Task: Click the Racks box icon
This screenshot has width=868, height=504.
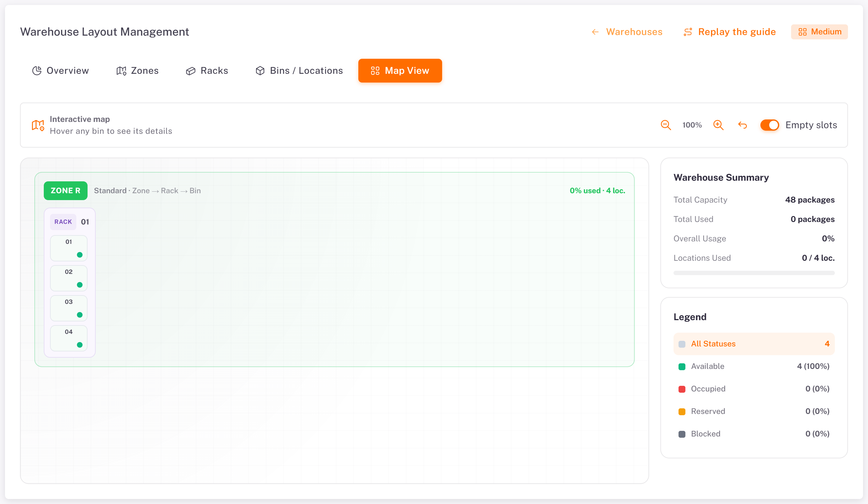Action: click(x=190, y=71)
